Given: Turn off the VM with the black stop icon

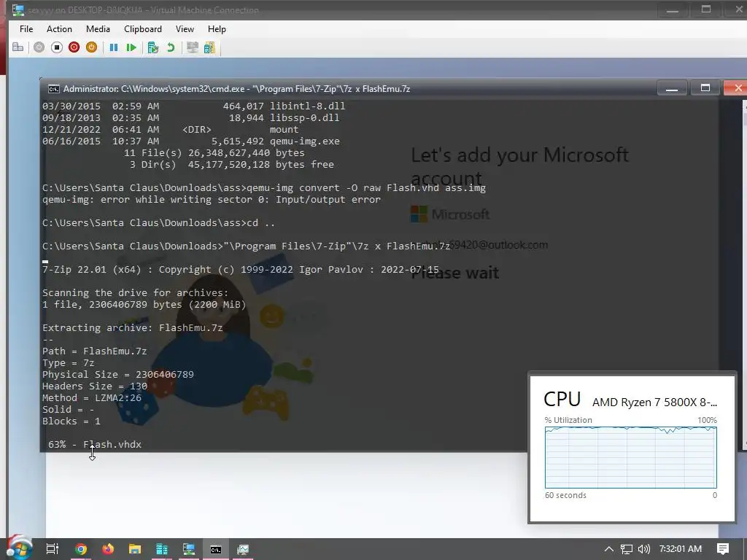Looking at the screenshot, I should (57, 47).
